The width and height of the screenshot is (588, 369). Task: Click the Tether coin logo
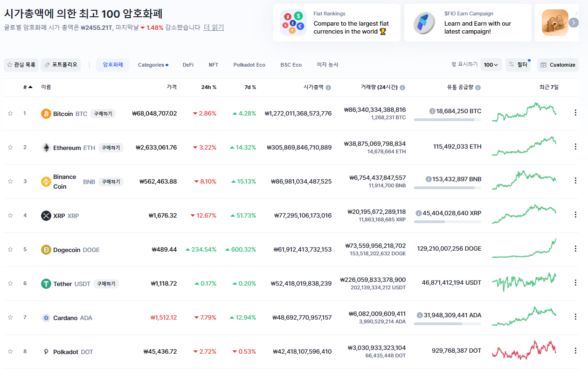46,284
